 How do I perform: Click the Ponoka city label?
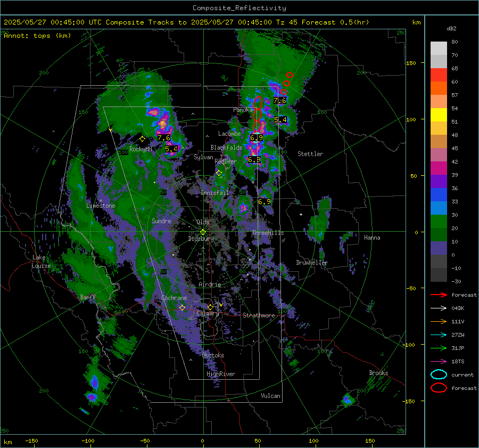(x=243, y=110)
